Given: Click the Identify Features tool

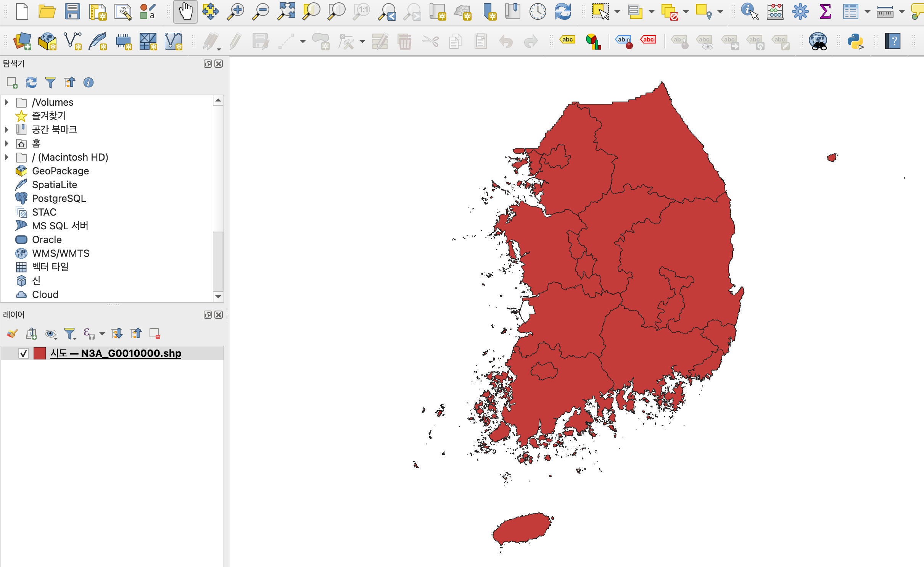Looking at the screenshot, I should pos(749,11).
